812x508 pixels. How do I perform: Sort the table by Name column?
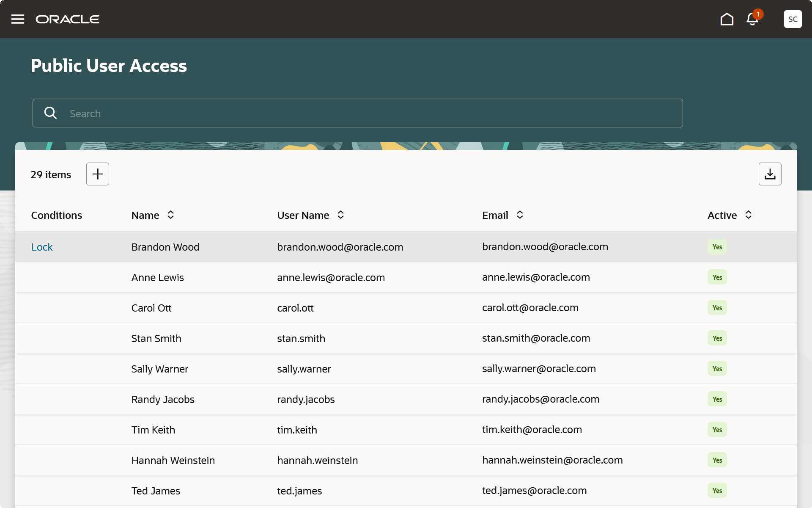pos(170,215)
